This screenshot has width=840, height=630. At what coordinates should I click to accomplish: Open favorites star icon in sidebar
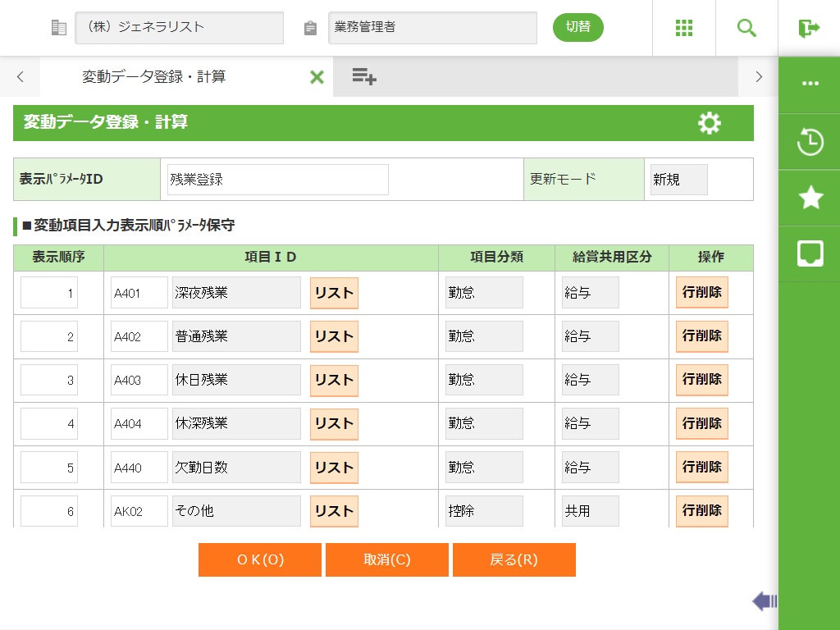click(810, 198)
